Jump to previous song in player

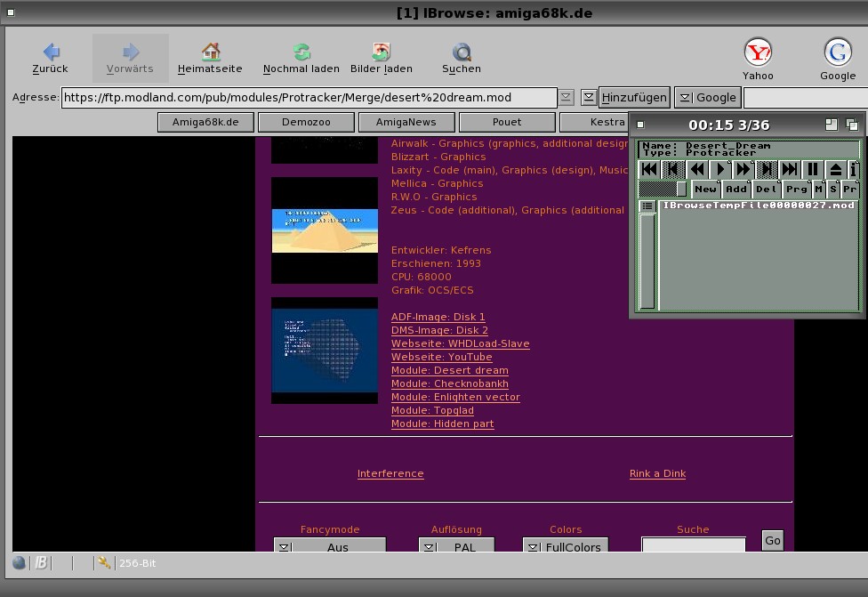(x=649, y=169)
